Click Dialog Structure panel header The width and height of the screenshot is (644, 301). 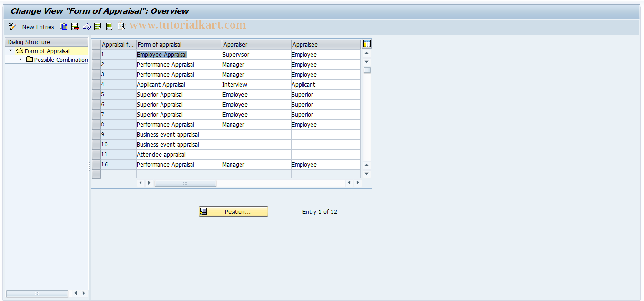(x=46, y=42)
